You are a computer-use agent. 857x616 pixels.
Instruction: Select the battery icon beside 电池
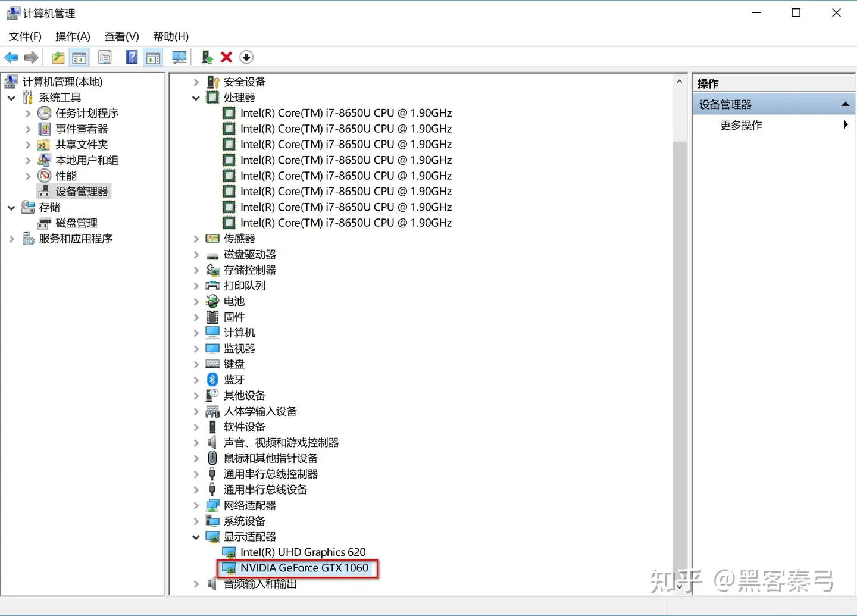[212, 301]
